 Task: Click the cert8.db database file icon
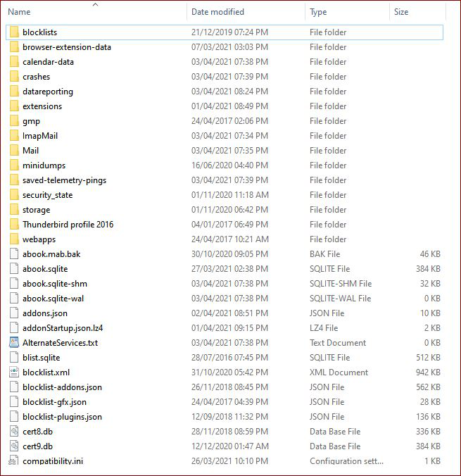tap(14, 432)
